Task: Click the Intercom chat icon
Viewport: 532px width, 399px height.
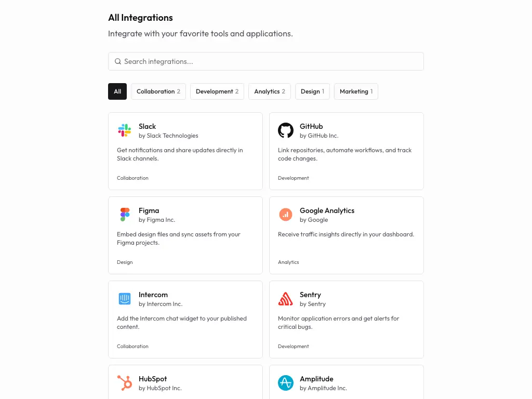Action: (x=124, y=299)
